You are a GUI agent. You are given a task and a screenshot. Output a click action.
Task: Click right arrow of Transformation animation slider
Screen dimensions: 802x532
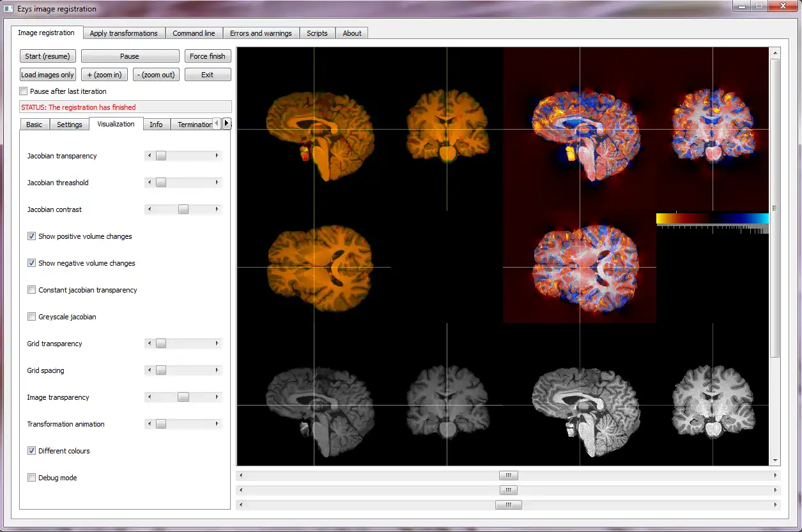(x=217, y=424)
